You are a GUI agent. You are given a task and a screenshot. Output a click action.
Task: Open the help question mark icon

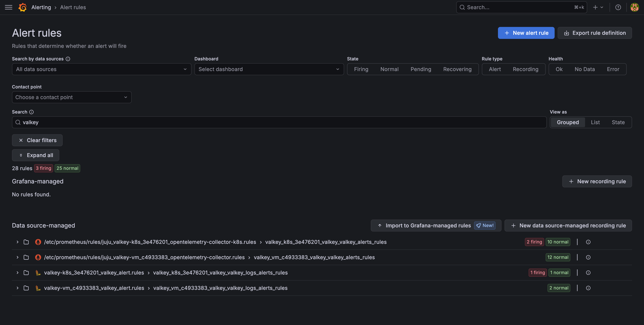pos(618,7)
